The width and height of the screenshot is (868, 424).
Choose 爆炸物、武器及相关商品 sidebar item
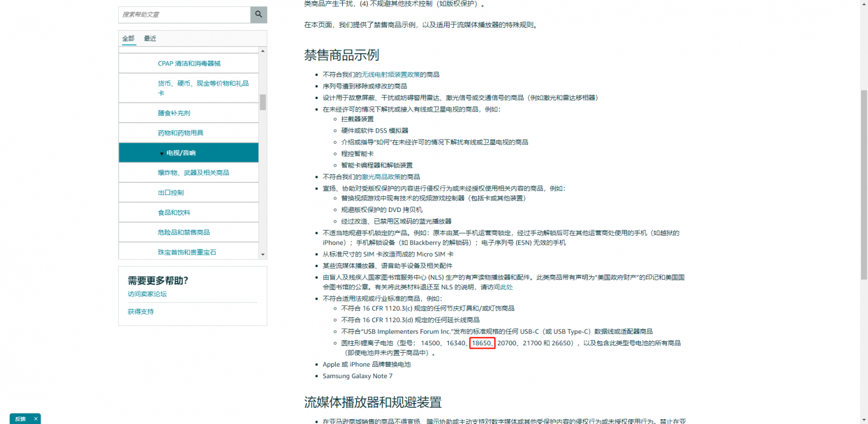point(193,173)
